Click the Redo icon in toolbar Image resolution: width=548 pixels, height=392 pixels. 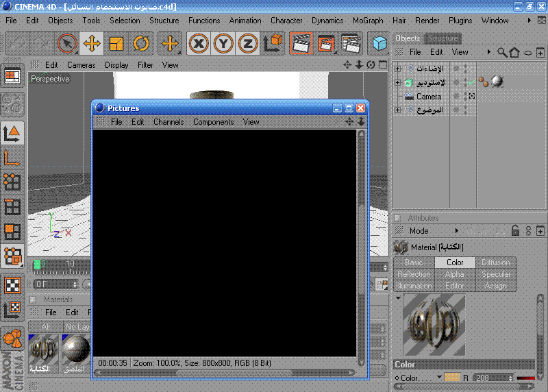41,44
